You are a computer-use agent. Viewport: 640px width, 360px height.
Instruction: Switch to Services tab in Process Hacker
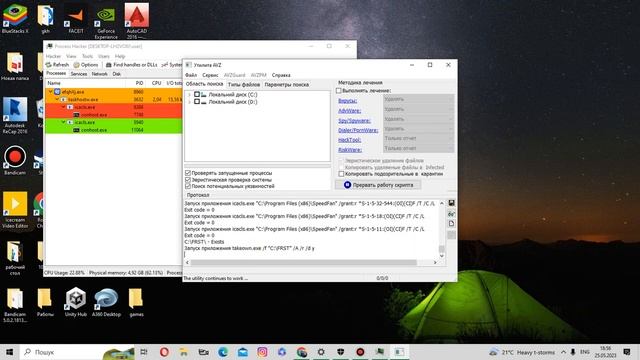pos(79,74)
